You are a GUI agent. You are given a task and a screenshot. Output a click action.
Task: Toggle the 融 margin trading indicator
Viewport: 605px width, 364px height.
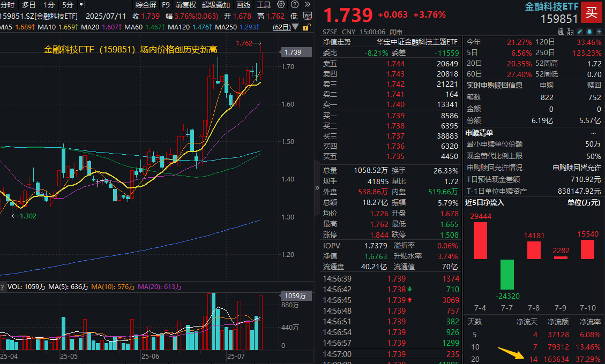point(571,32)
